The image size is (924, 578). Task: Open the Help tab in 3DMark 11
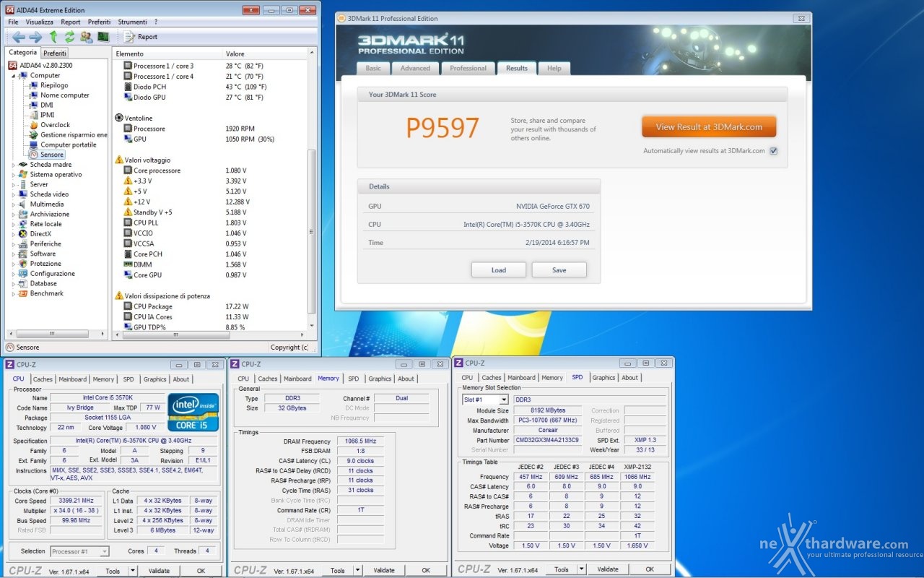(x=554, y=68)
